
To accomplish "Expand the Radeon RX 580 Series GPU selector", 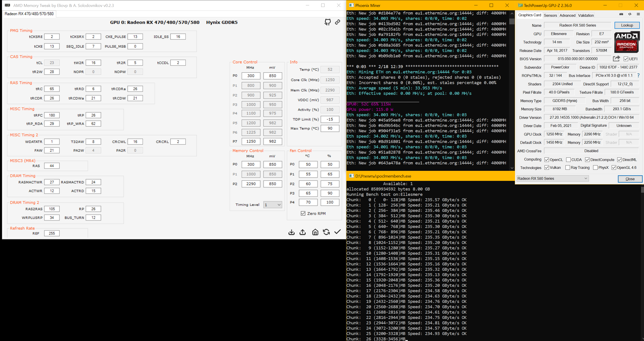I will pos(553,178).
